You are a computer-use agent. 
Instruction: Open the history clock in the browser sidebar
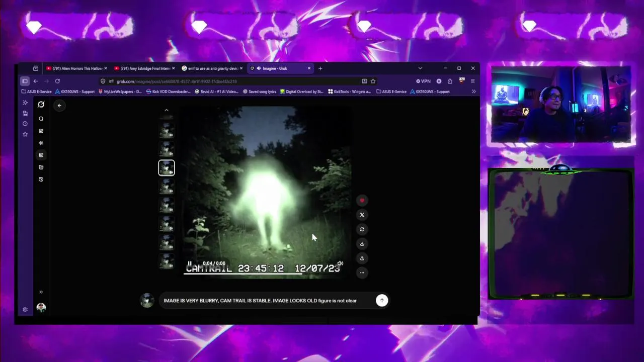[25, 124]
